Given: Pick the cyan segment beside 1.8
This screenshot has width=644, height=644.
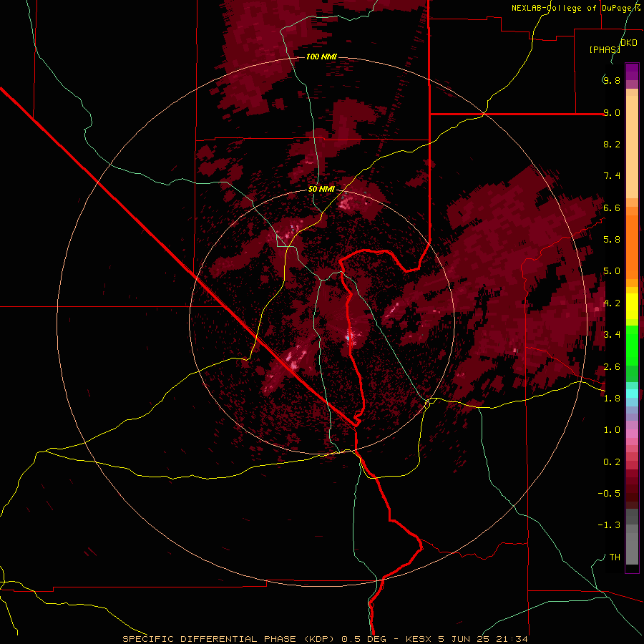Looking at the screenshot, I should click(x=632, y=394).
